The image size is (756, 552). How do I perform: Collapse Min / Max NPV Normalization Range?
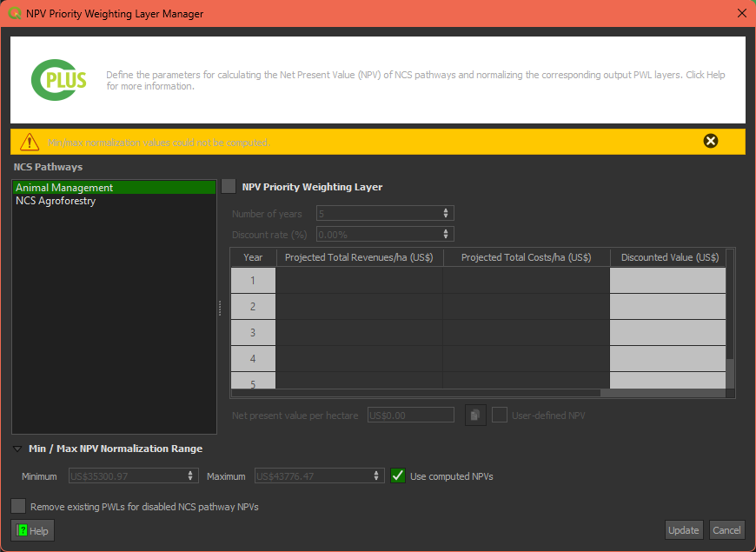[x=17, y=449]
